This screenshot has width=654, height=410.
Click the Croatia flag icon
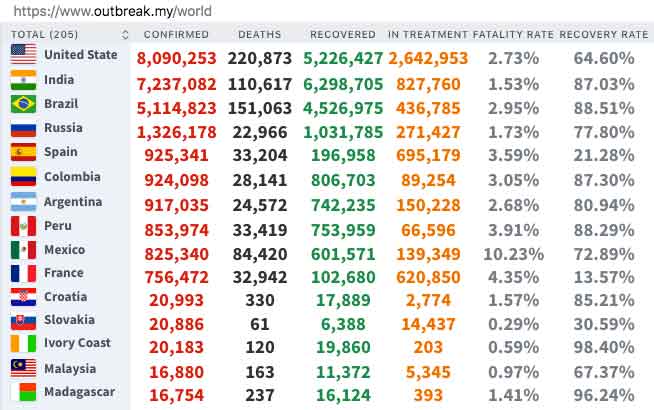pos(24,298)
